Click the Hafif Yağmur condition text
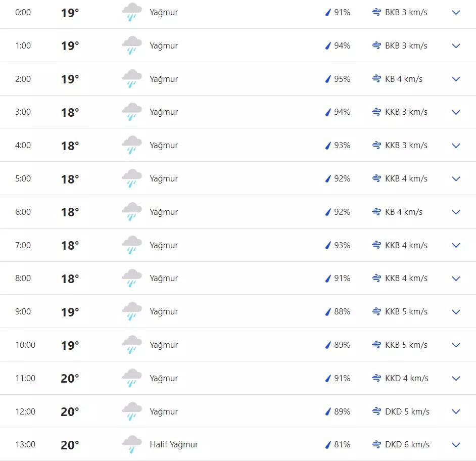476x461 pixels. pos(174,445)
